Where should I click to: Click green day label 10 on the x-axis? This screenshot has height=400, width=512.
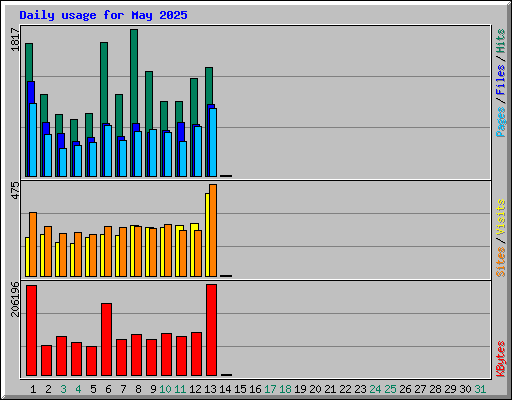[x=165, y=389]
